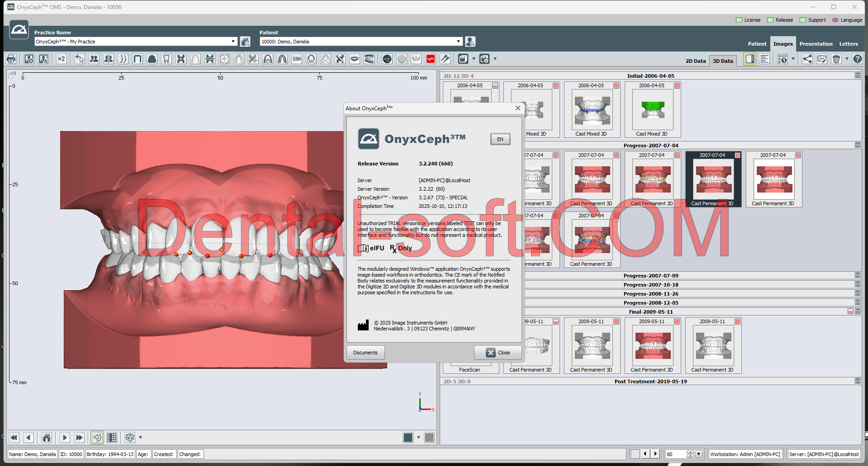Switch to the 2D Data tab
The width and height of the screenshot is (868, 466).
point(695,61)
